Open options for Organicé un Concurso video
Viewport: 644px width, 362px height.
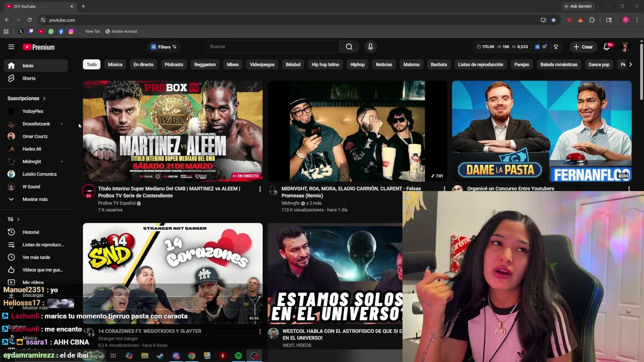click(629, 189)
